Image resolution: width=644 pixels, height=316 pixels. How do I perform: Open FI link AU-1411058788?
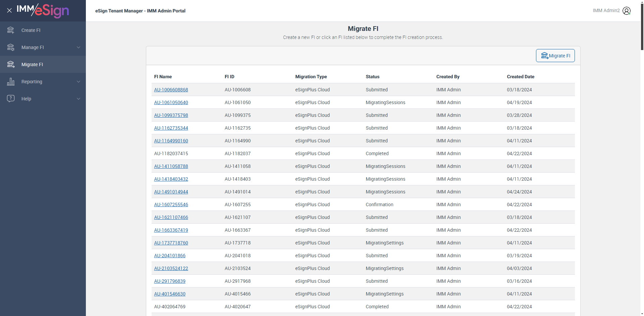[x=171, y=166]
